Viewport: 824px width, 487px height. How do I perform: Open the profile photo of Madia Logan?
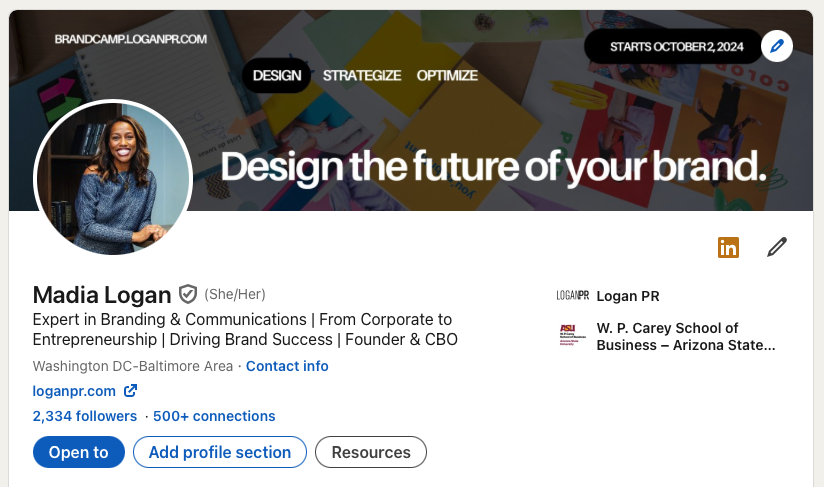point(112,178)
